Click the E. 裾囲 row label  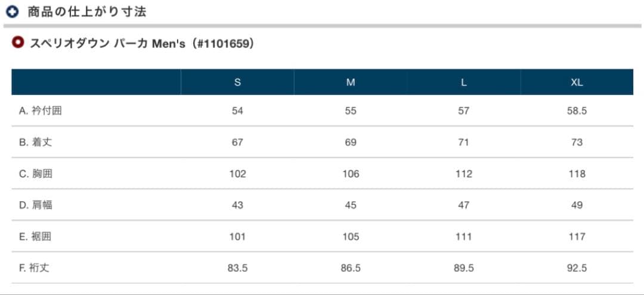click(35, 236)
